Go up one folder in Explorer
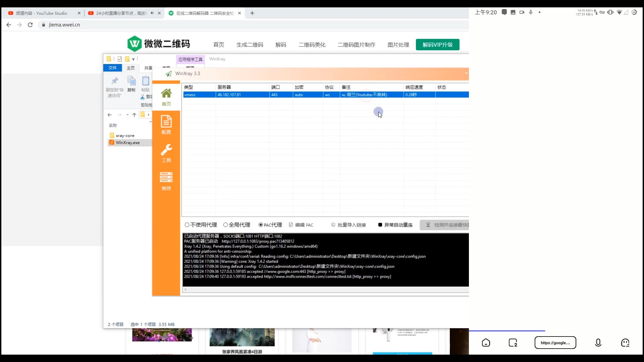This screenshot has width=644, height=362. pyautogui.click(x=134, y=115)
